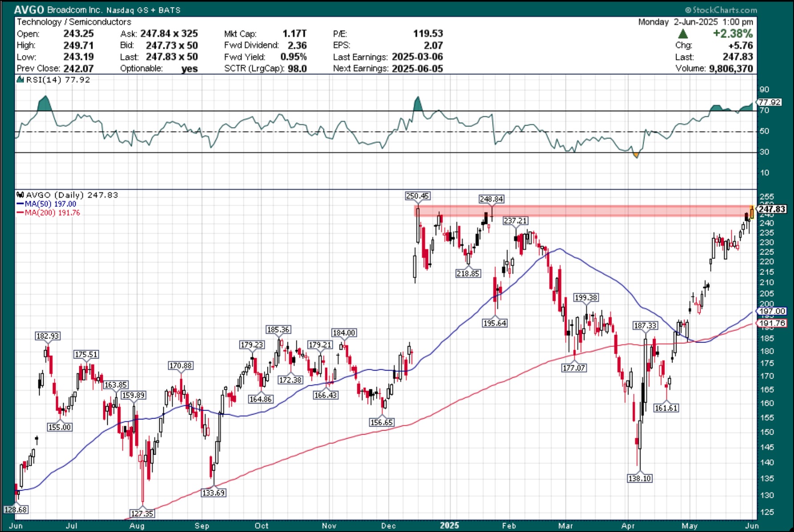Click the AVGO (Daily) 247.83 legend text

[72, 195]
